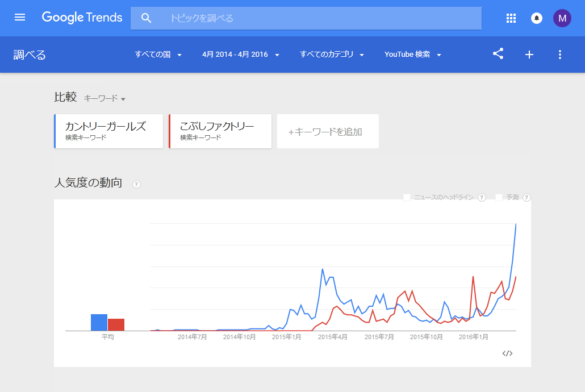The image size is (585, 392).
Task: Click the 2014年7月 axis label
Action: click(192, 337)
